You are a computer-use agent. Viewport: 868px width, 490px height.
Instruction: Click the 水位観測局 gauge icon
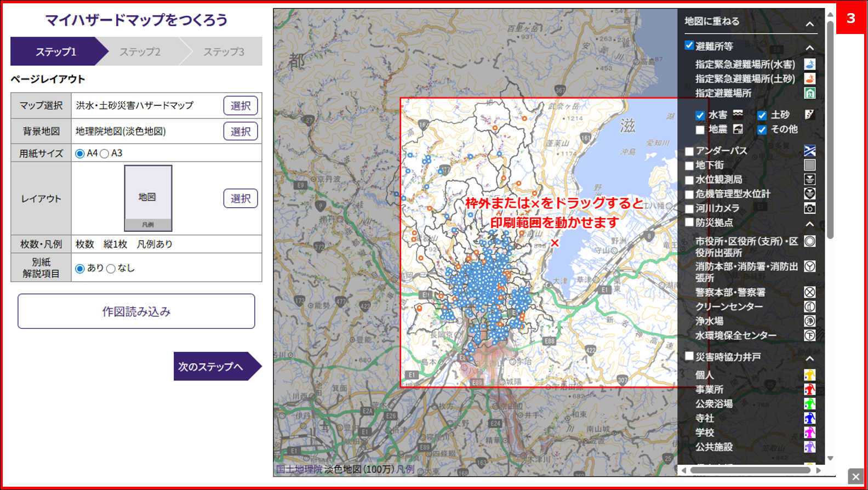tap(809, 179)
